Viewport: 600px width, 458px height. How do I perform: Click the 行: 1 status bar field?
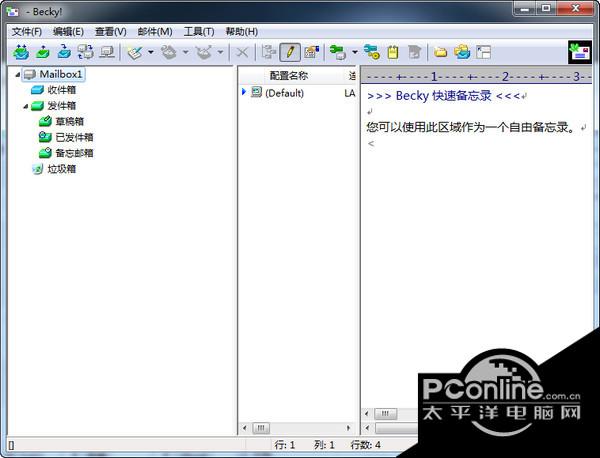pyautogui.click(x=284, y=445)
